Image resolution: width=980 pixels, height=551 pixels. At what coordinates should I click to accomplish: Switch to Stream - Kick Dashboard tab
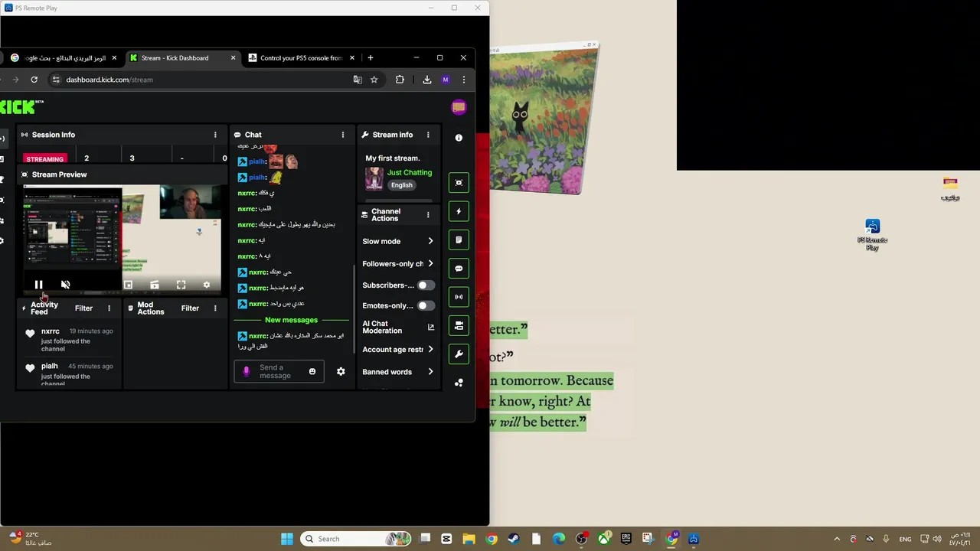point(184,58)
